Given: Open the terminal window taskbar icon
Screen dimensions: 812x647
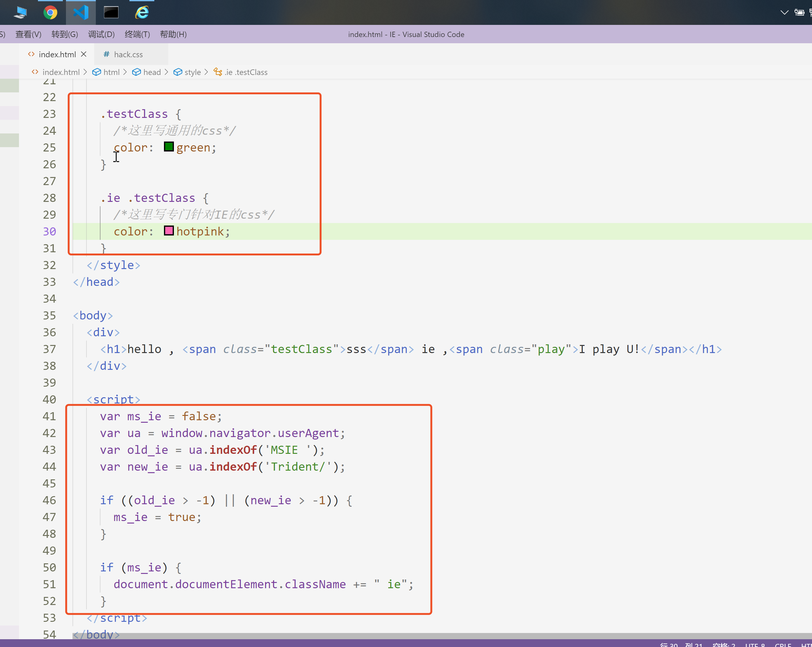Looking at the screenshot, I should coord(111,12).
